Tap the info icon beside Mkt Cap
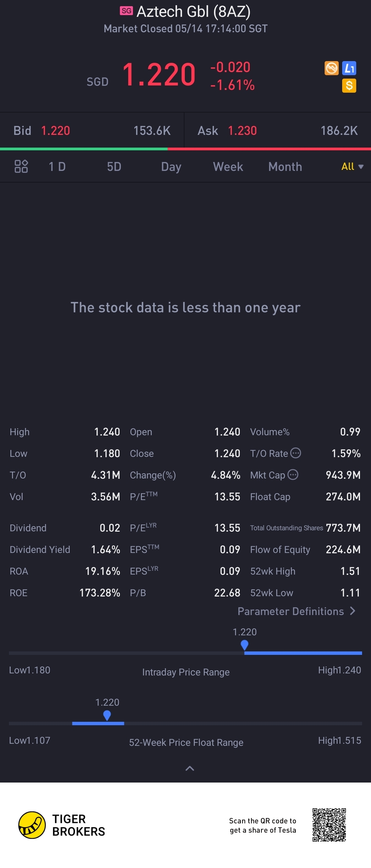 click(x=293, y=475)
